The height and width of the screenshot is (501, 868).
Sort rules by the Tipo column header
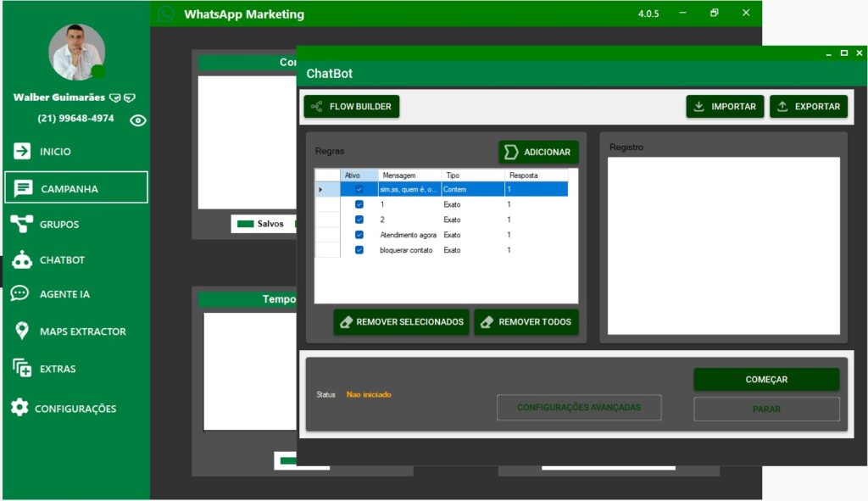453,175
